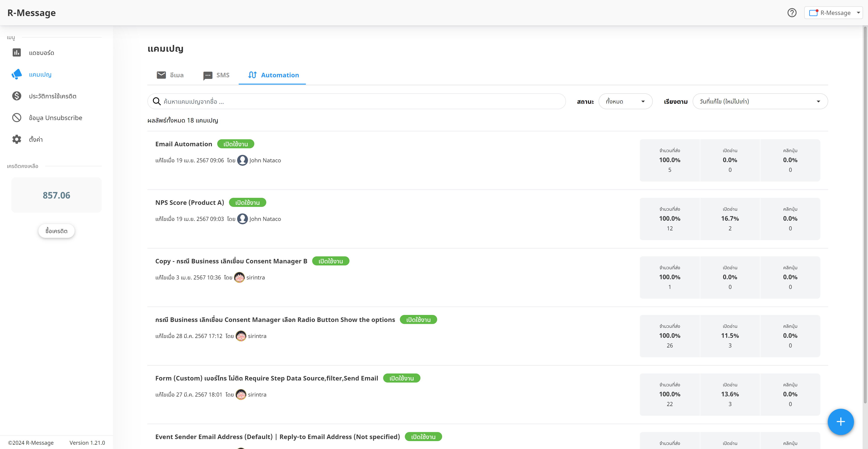This screenshot has height=449, width=868.
Task: Click the R-Message logo title
Action: click(32, 13)
